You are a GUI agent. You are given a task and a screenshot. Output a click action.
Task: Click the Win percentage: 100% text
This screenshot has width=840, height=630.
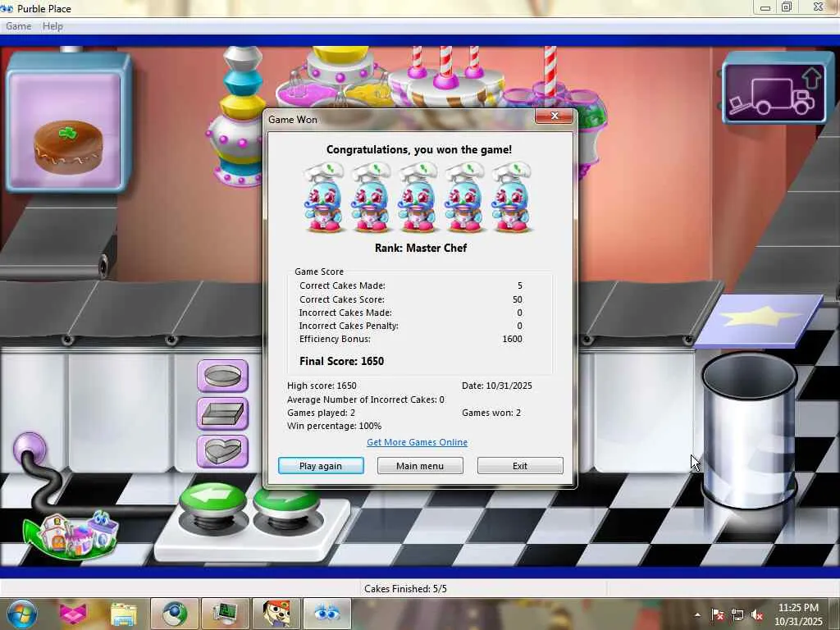point(335,426)
